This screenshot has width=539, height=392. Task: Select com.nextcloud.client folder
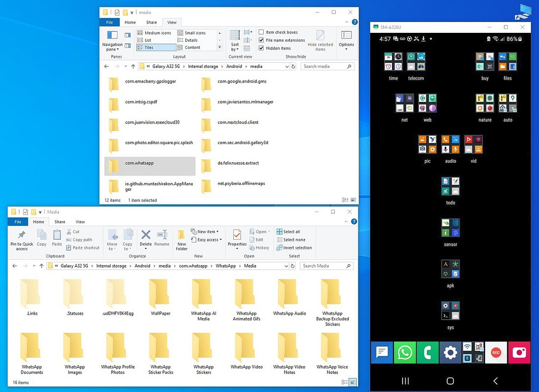[x=230, y=125]
